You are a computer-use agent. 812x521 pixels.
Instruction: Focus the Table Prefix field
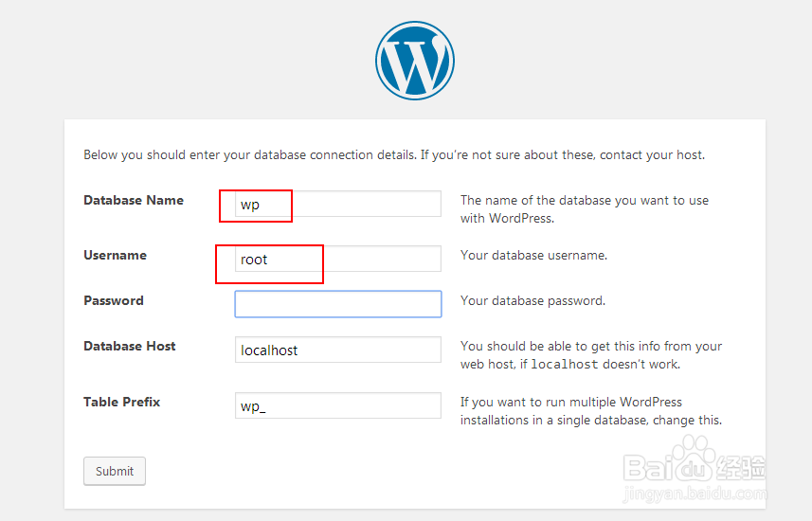tap(338, 405)
